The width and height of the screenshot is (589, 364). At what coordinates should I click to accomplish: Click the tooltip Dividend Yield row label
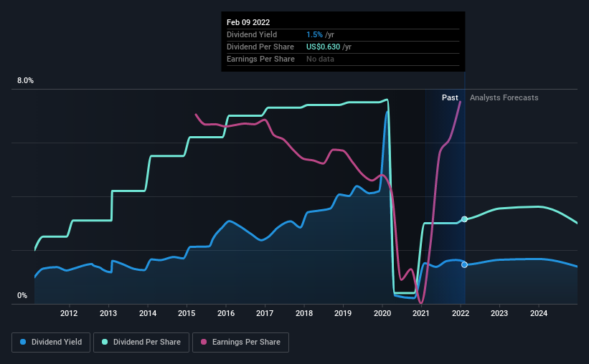(x=252, y=34)
